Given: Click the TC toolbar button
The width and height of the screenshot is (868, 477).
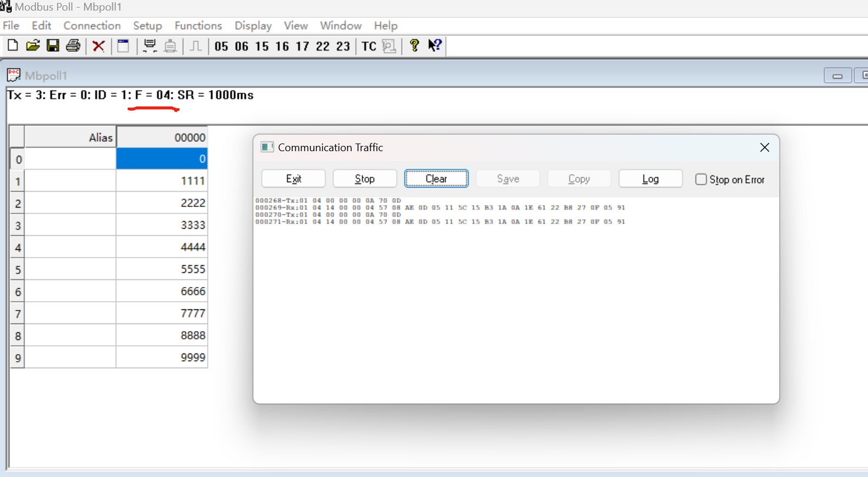Looking at the screenshot, I should tap(369, 46).
